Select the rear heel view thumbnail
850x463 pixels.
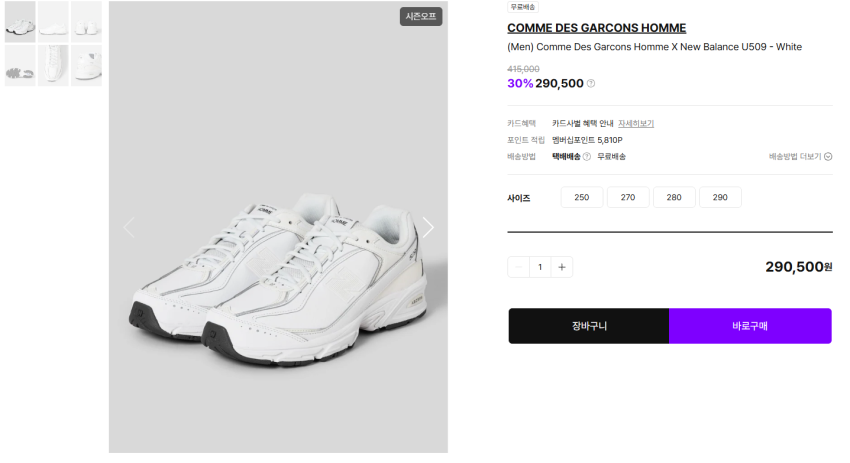[86, 21]
